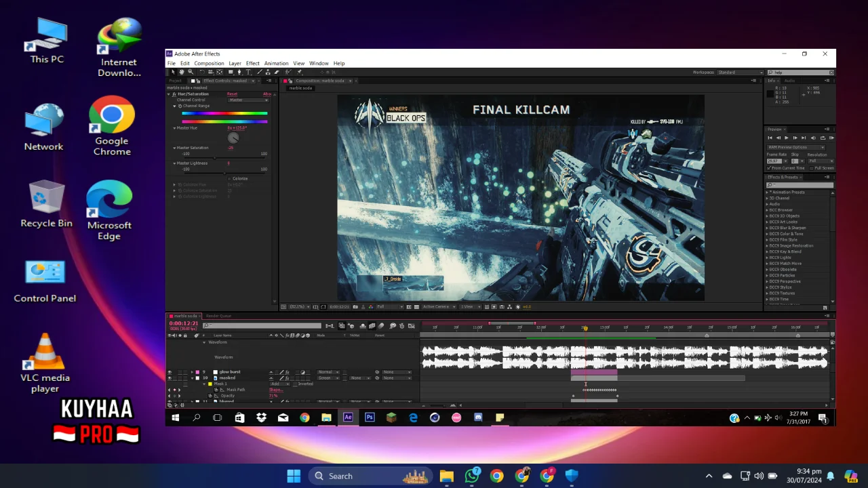This screenshot has width=868, height=488.
Task: Click First Frame button in Preview panel
Action: coord(770,138)
